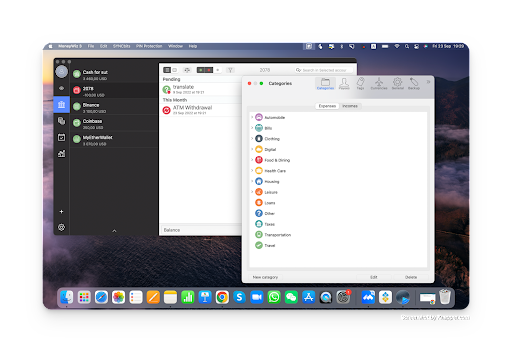
Task: Open the Window menu
Action: (175, 46)
